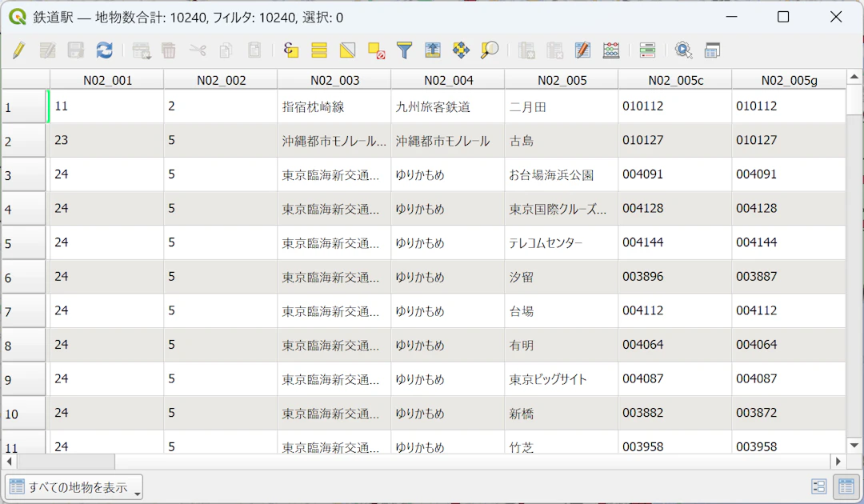864x504 pixels.
Task: Open the field calculator abacus icon
Action: click(x=611, y=50)
